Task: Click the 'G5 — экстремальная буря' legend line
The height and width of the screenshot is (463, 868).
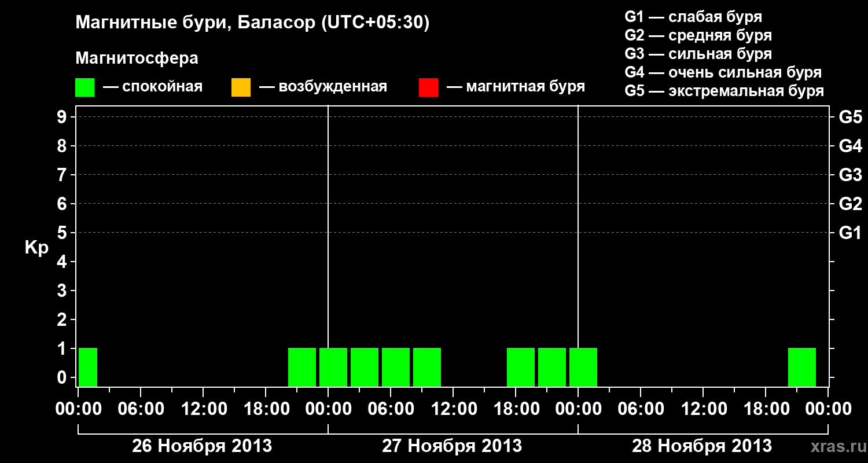Action: click(x=724, y=91)
